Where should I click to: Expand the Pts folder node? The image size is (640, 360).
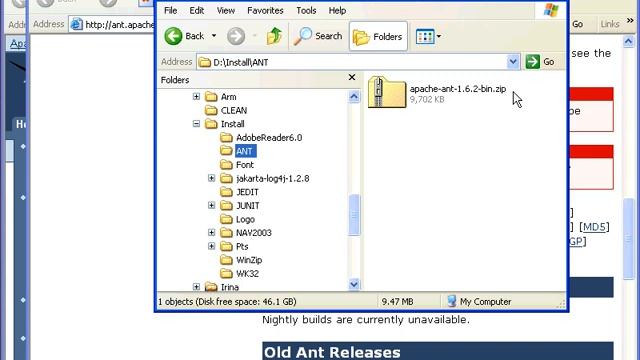point(211,247)
